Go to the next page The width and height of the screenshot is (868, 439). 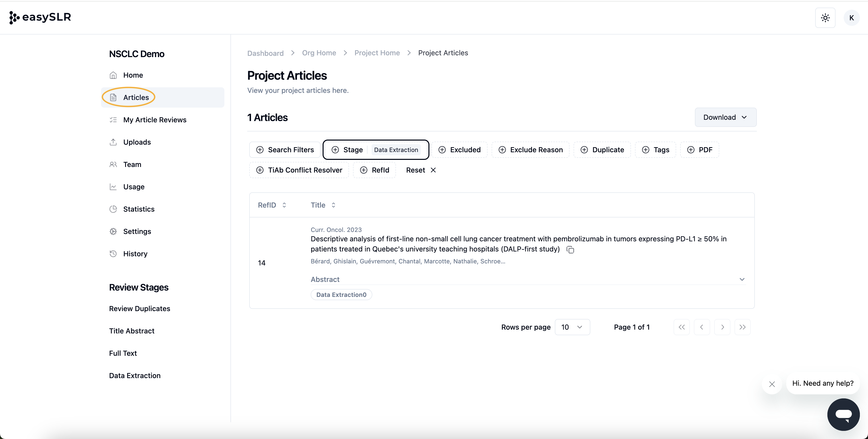point(722,327)
